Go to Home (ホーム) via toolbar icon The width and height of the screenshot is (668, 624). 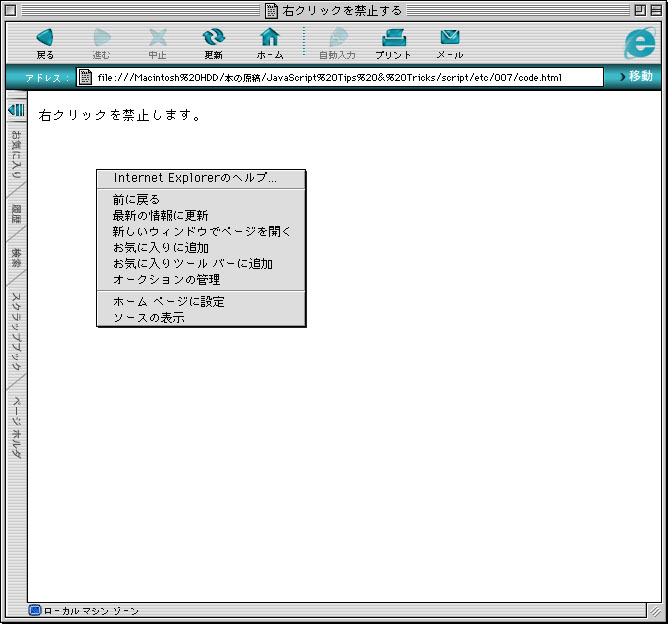[269, 40]
